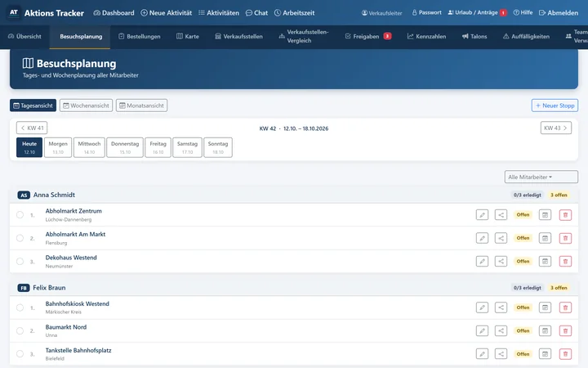The height and width of the screenshot is (368, 588).
Task: Open the Dashboard page
Action: coord(114,13)
